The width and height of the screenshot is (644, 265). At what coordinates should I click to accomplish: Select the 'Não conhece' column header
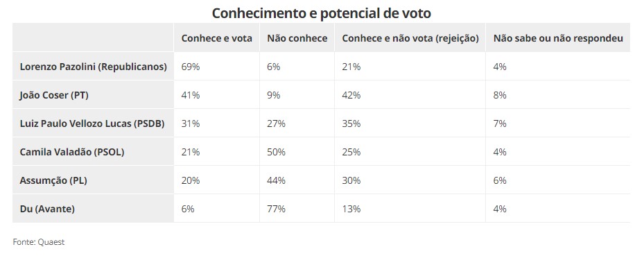pos(297,38)
